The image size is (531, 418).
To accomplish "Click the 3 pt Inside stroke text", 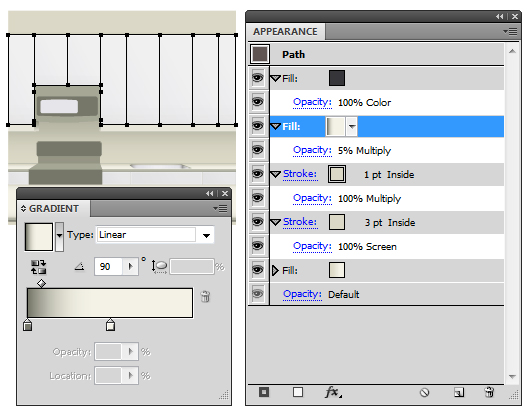I will 390,223.
